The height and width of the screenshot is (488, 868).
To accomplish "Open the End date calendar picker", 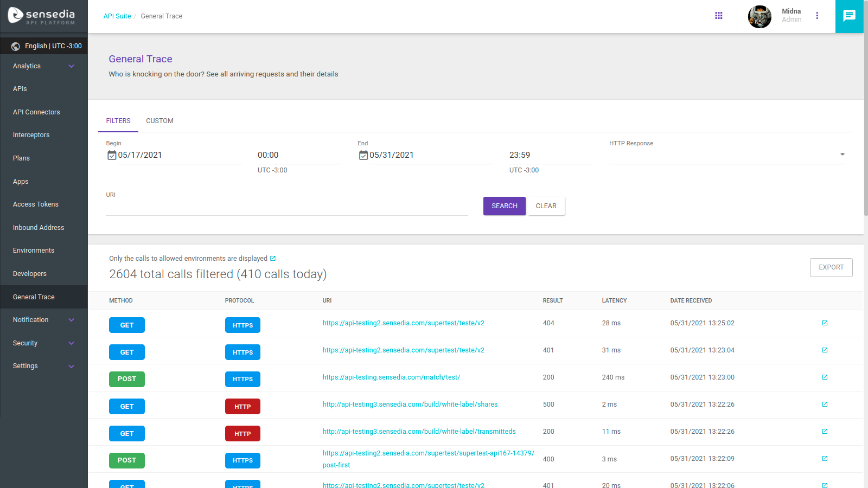I will (x=363, y=156).
